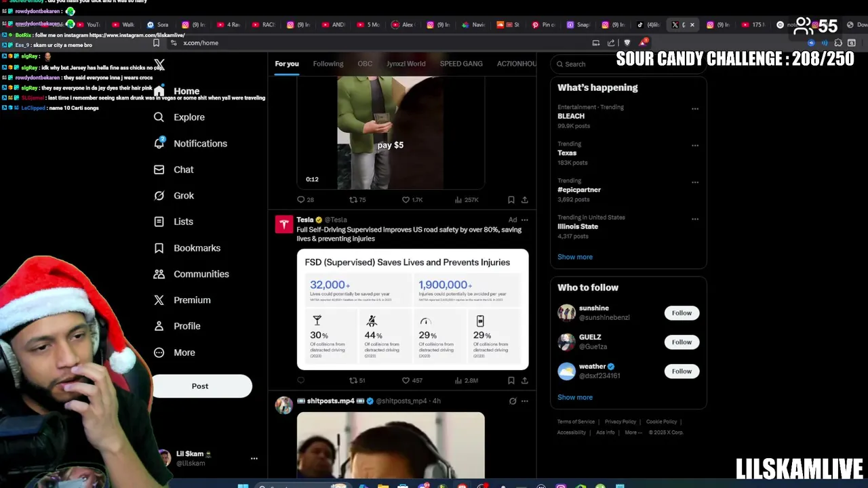The image size is (868, 488).
Task: Click the Post button
Action: 200,386
